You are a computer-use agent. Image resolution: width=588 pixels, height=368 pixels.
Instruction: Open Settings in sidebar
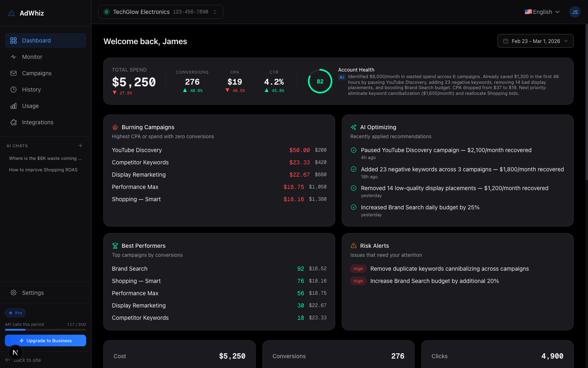coord(45,293)
